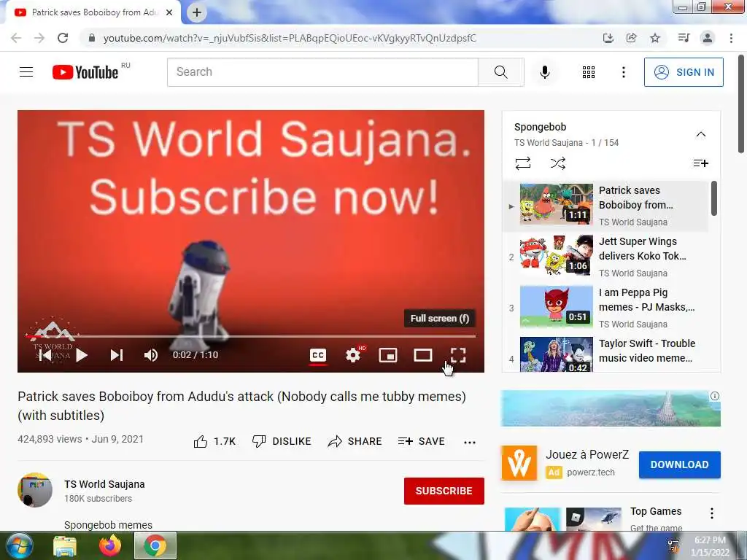Viewport: 747px width, 560px height.
Task: Skip to the next video
Action: 117,355
